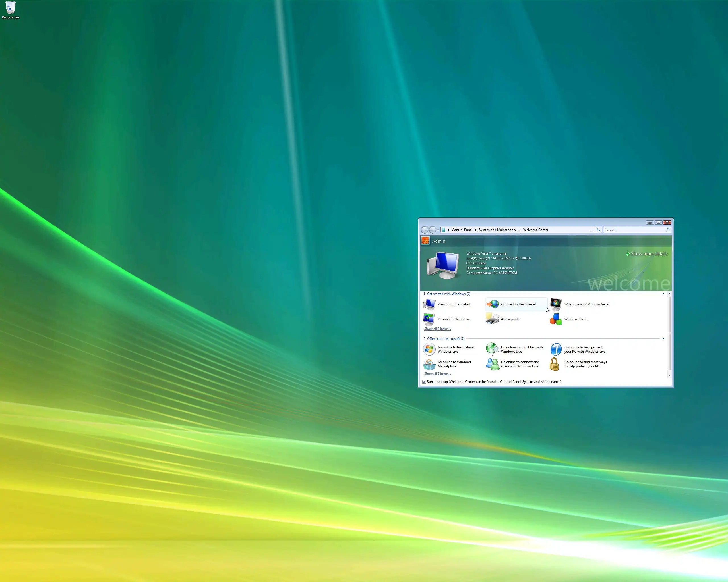Select System and Maintenance breadcrumb item

[x=497, y=230]
